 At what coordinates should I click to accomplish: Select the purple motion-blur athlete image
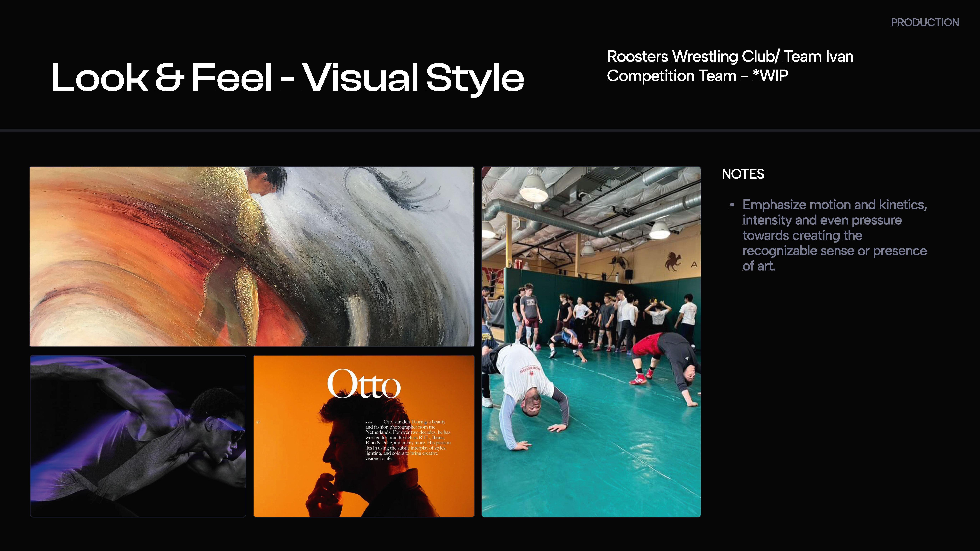pos(138,436)
